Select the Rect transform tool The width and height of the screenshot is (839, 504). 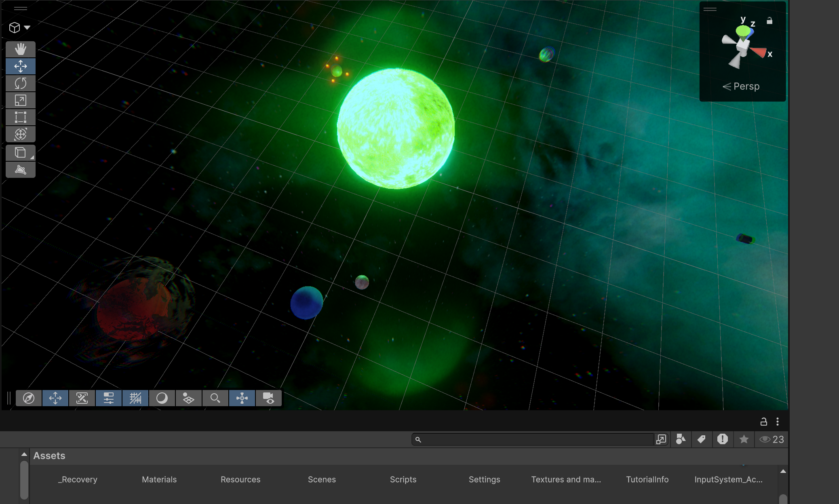point(20,117)
